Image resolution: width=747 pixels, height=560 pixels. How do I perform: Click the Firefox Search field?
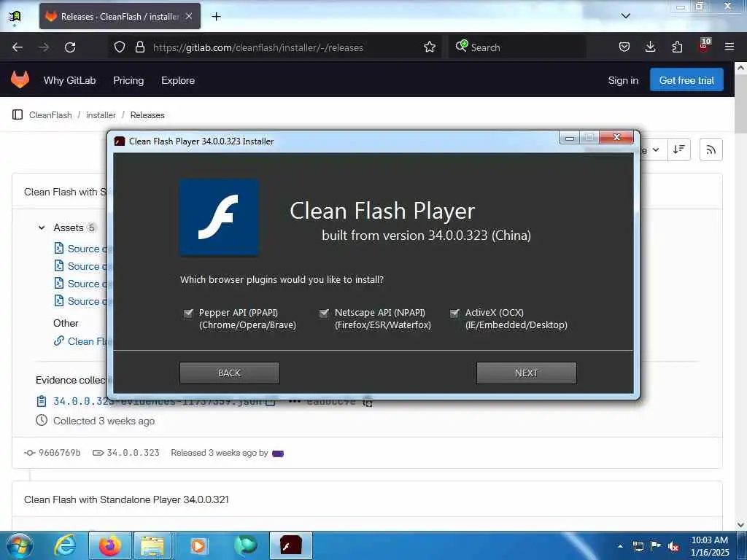coord(518,47)
